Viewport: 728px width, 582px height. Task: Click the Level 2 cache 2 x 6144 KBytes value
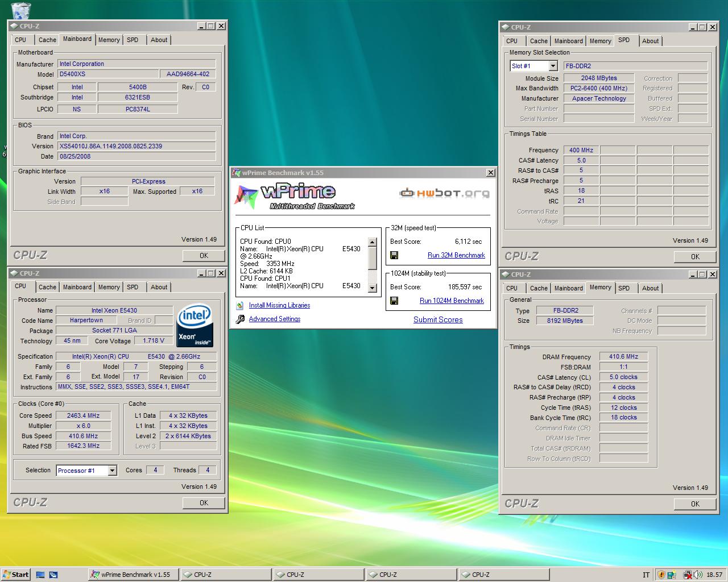pyautogui.click(x=188, y=436)
